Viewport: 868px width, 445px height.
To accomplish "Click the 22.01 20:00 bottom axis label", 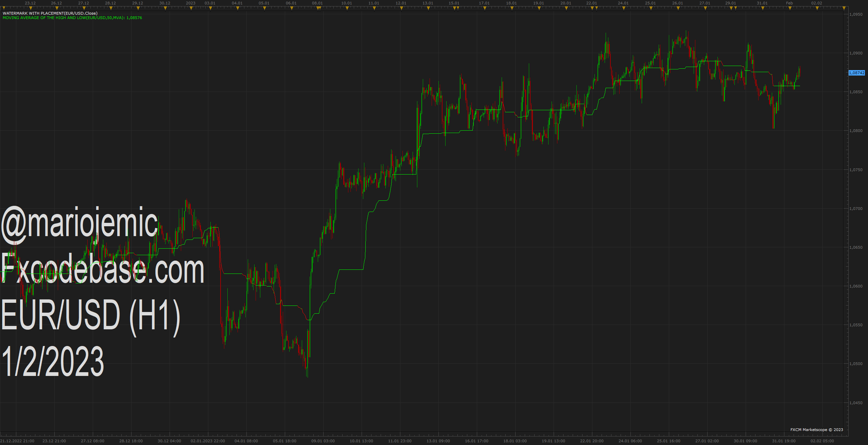I will tap(592, 441).
